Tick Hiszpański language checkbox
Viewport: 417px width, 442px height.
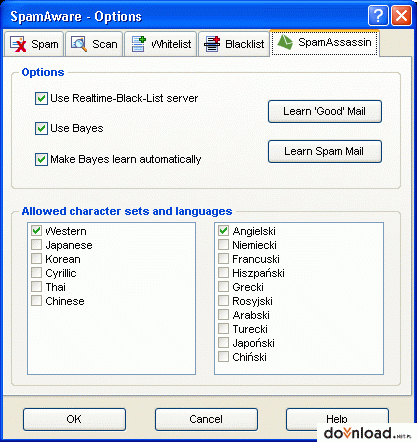coord(223,273)
